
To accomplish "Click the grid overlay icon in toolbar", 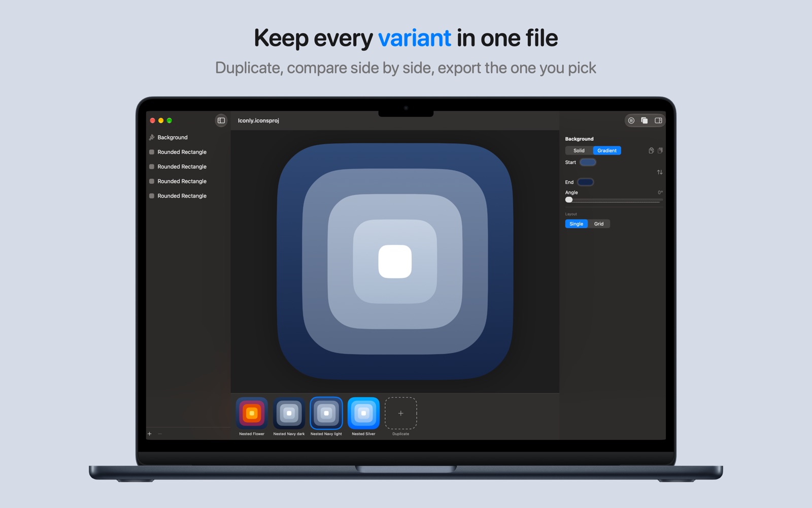I will 631,120.
